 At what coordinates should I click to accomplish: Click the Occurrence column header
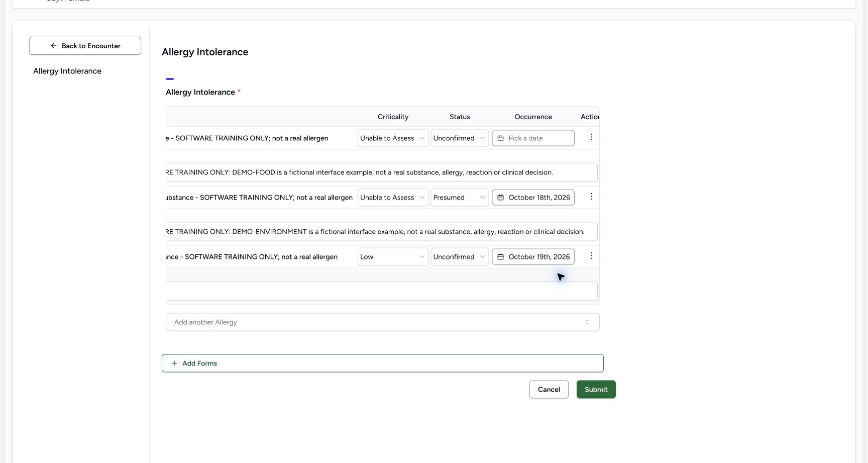pyautogui.click(x=533, y=117)
